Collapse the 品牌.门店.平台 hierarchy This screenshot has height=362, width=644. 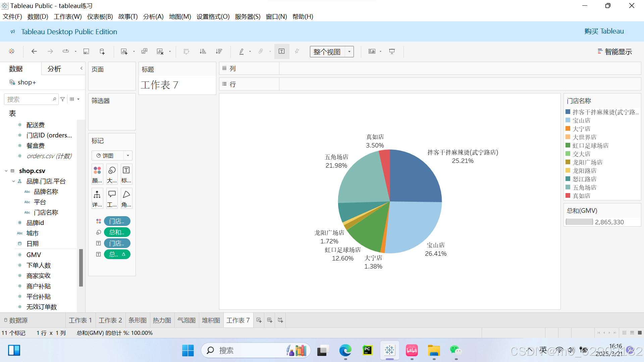[x=13, y=181]
